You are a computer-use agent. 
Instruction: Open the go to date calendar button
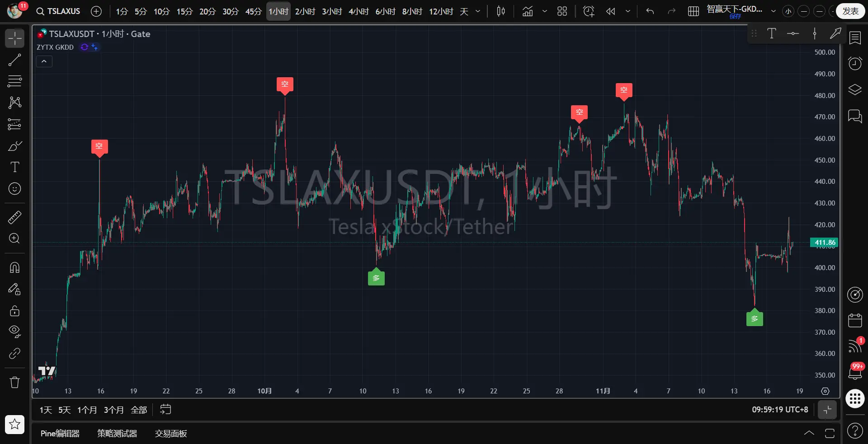click(x=165, y=410)
